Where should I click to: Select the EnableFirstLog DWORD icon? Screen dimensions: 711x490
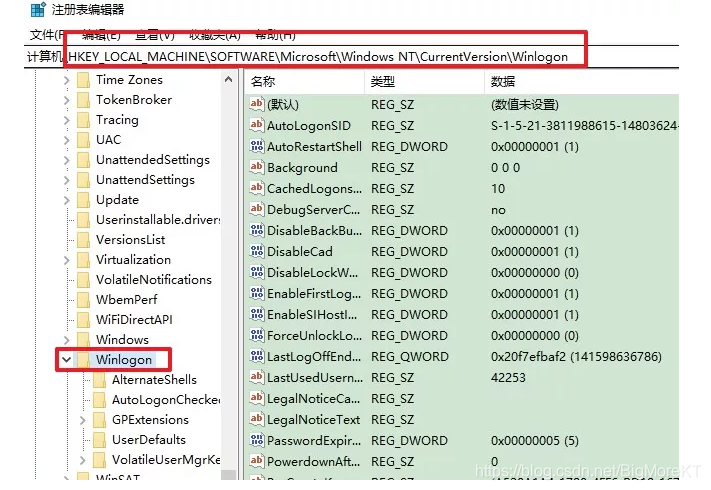click(257, 293)
